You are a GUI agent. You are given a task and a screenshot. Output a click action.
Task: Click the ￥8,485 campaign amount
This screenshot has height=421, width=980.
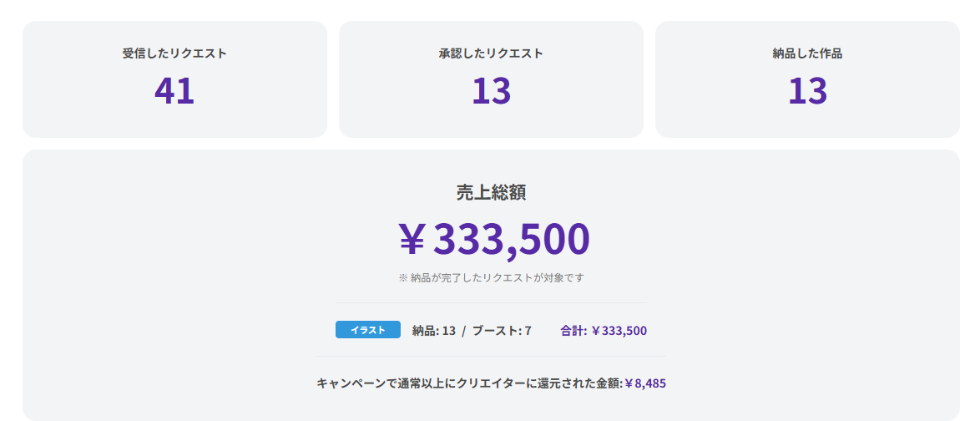645,383
